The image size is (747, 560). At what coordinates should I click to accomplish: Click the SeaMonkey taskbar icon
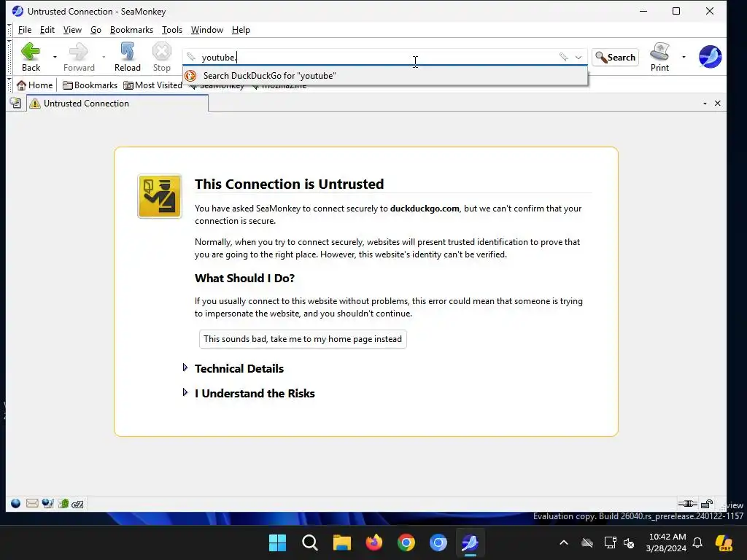tap(471, 542)
